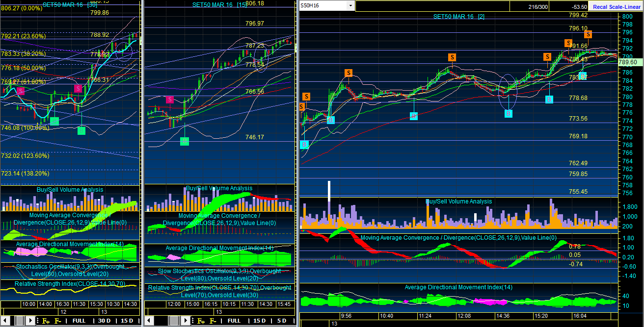Click Fibonacci label 792.21 (23.60%)
644x327 pixels.
pyautogui.click(x=24, y=36)
